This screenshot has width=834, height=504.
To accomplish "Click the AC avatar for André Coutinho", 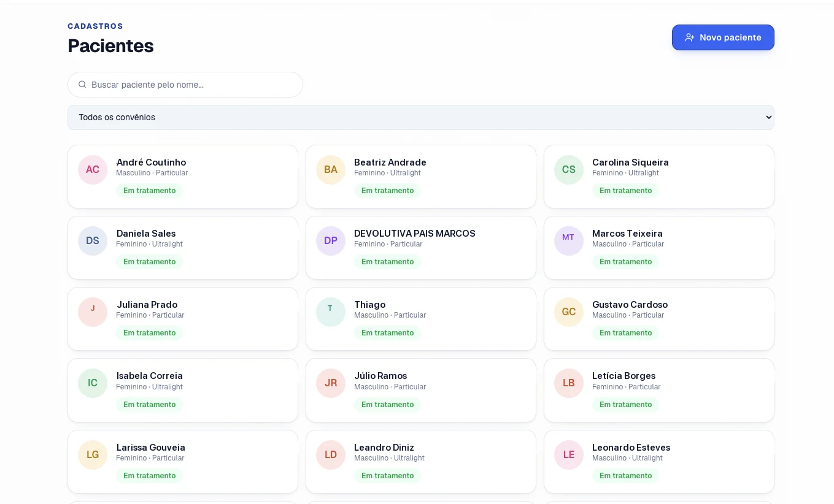I will [93, 170].
